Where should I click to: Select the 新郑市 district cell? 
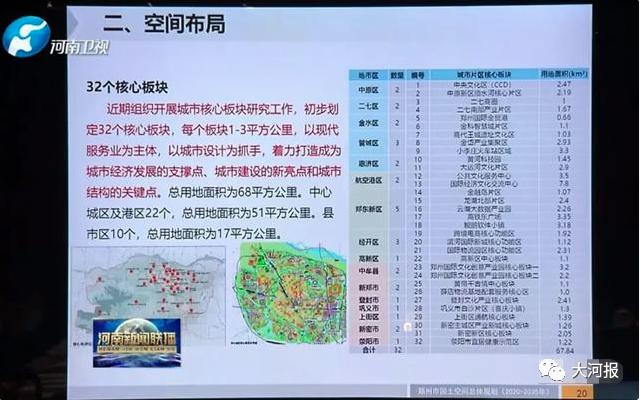(369, 288)
